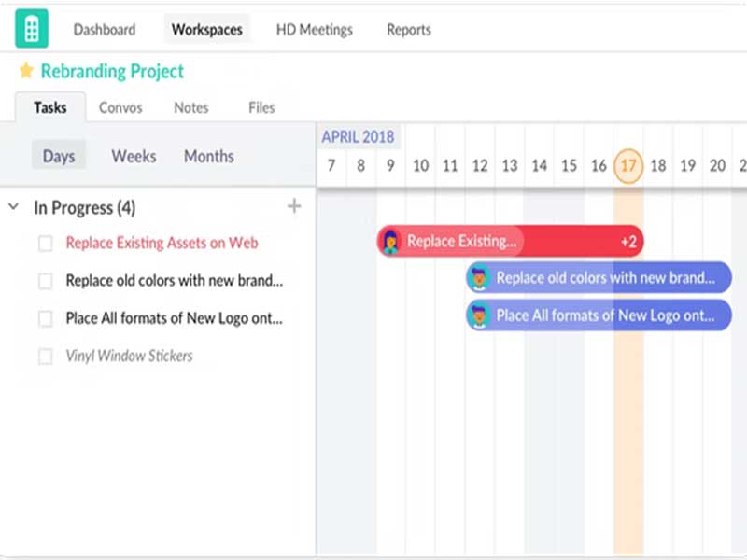Check Replace Existing Assets on Web checkbox
The image size is (747, 560).
(x=45, y=243)
